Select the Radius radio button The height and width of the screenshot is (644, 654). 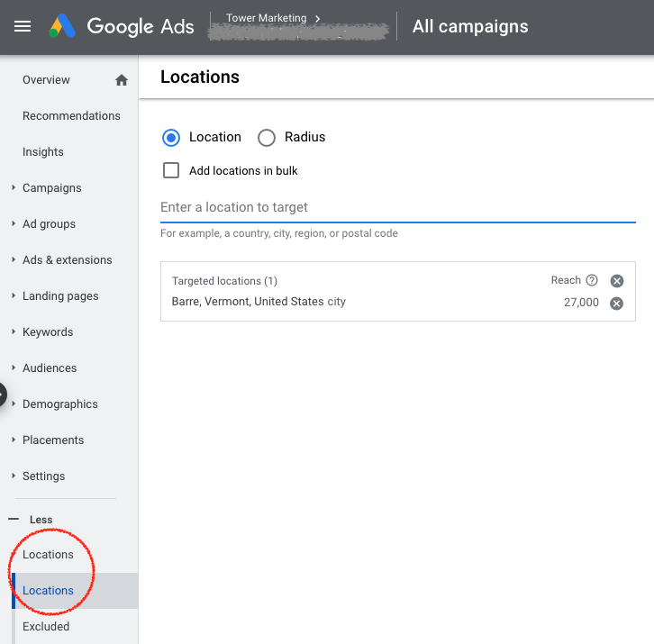click(x=267, y=138)
